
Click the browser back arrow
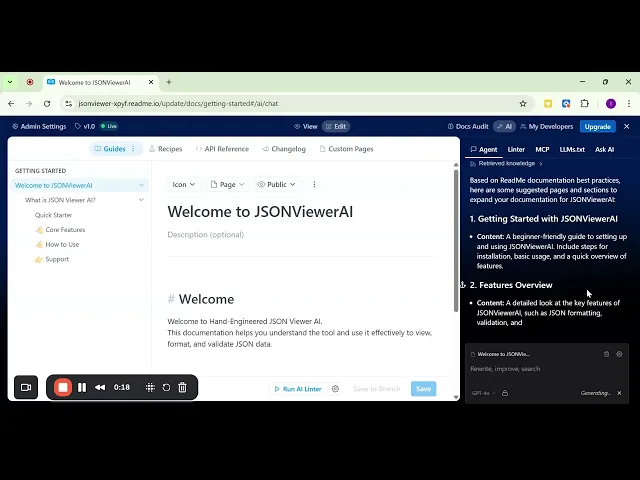[11, 104]
